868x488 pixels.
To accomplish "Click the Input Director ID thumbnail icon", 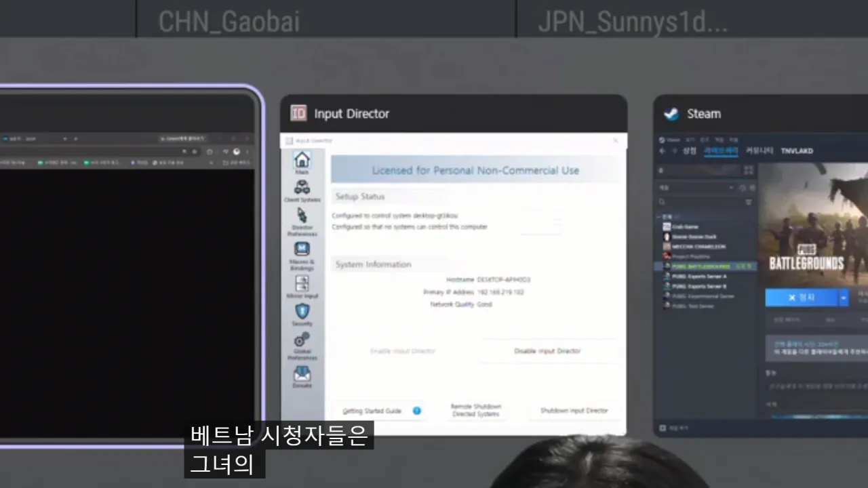I will point(298,113).
